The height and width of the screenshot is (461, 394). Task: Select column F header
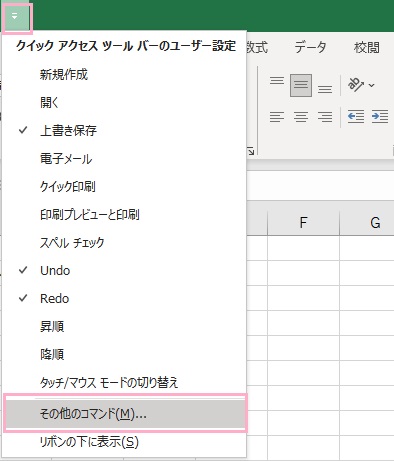click(303, 222)
